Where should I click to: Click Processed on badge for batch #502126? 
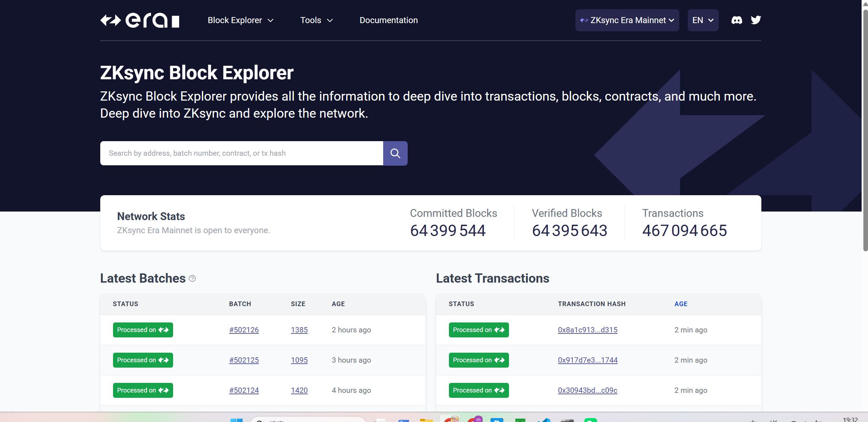143,330
